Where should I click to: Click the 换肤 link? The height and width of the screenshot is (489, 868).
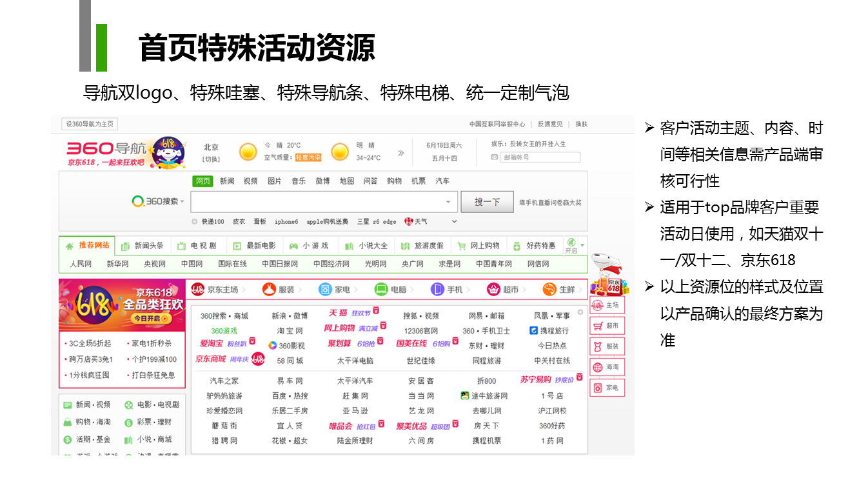pyautogui.click(x=582, y=125)
